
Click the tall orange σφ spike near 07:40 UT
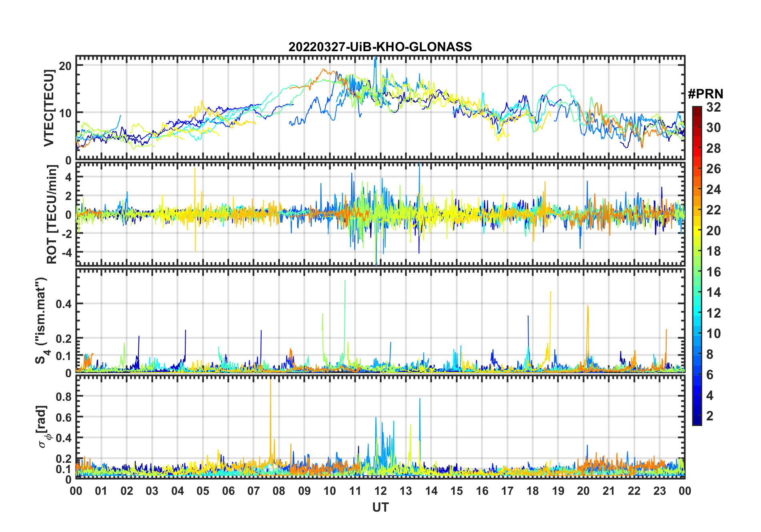pos(270,420)
